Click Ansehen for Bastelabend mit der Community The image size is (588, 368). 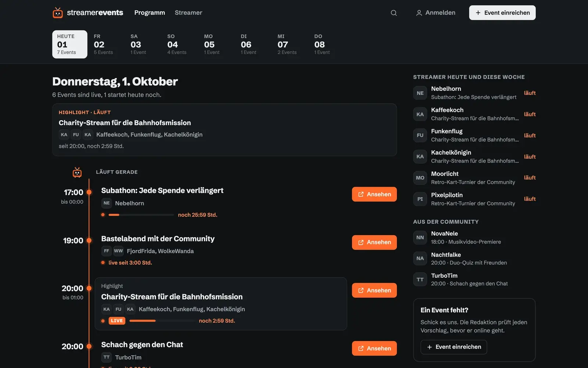click(x=374, y=243)
